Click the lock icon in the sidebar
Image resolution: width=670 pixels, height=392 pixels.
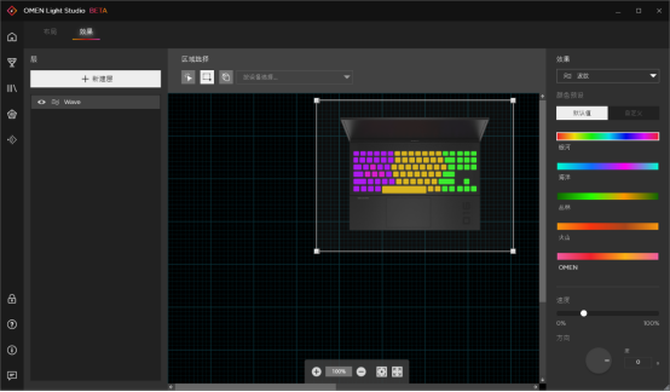(12, 299)
